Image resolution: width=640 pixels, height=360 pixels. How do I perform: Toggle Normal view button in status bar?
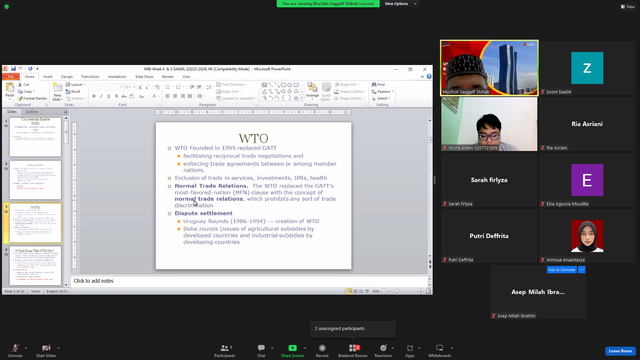point(349,291)
